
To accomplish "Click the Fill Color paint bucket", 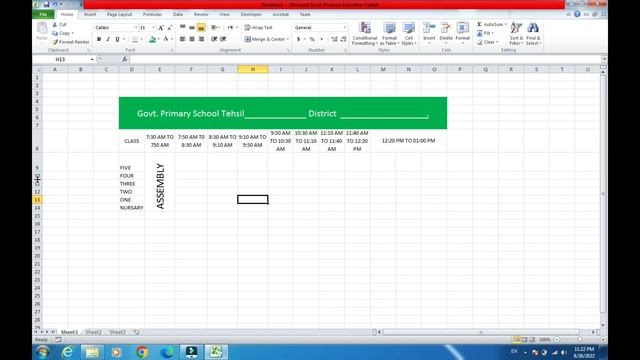I will [152, 39].
